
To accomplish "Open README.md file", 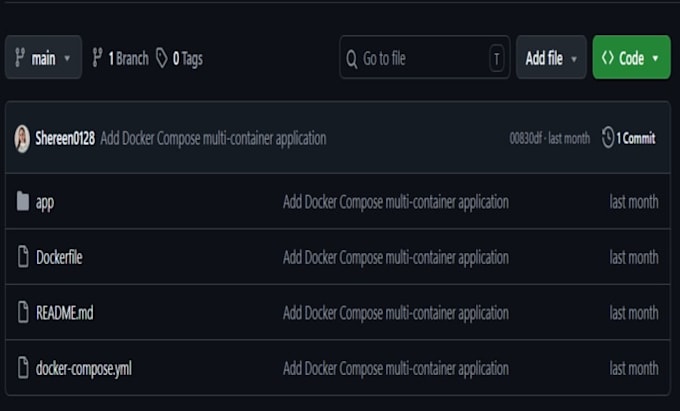I will [65, 313].
